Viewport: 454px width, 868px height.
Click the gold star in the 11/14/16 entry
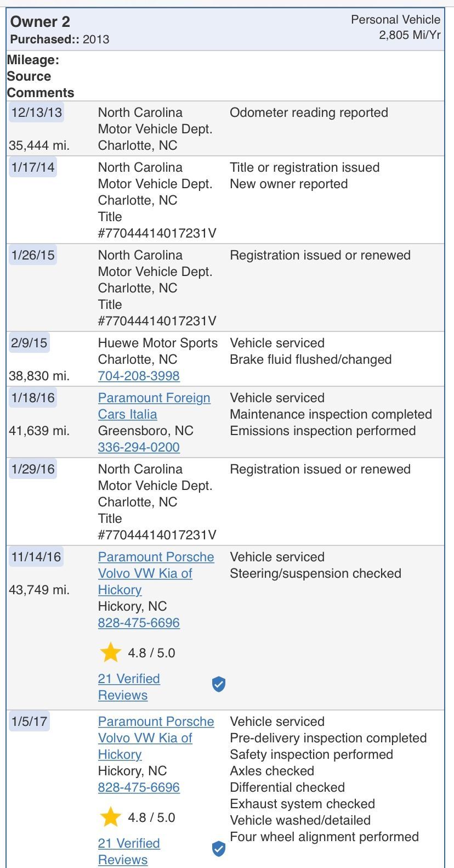point(110,652)
